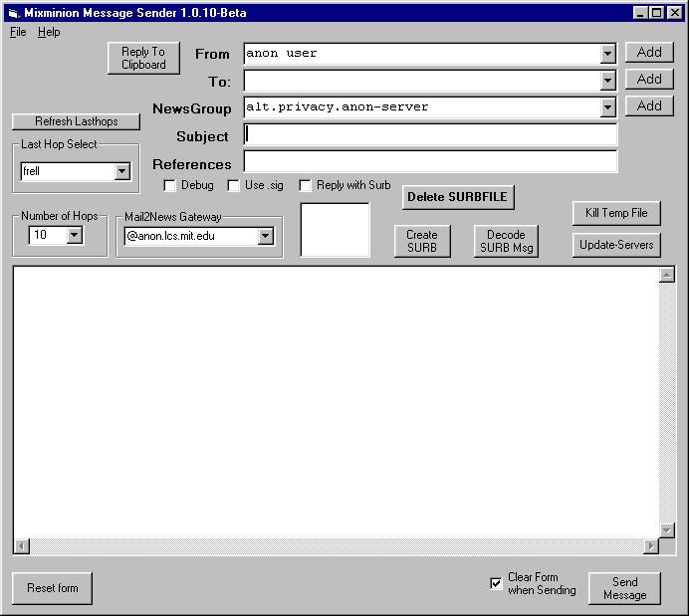This screenshot has height=616, width=689.
Task: Click the 'anon user' From text
Action: [x=281, y=54]
